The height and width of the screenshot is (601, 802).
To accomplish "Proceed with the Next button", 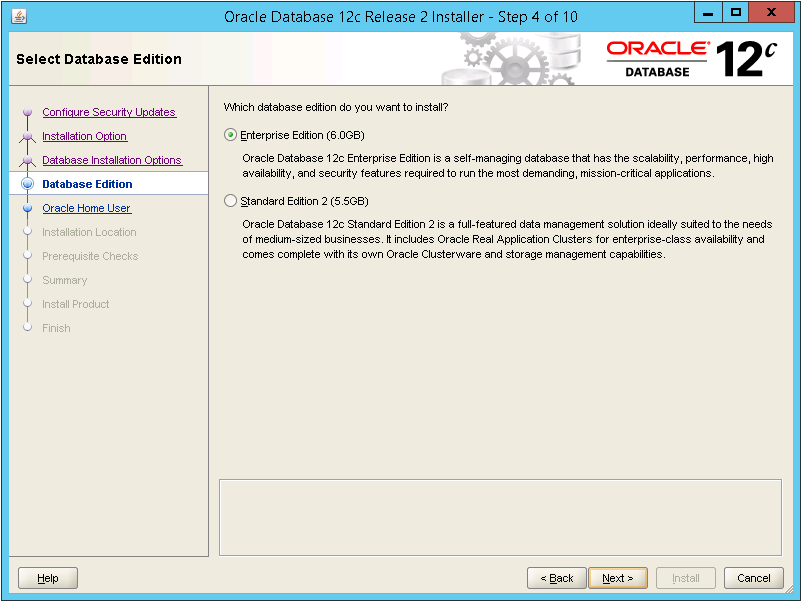I will coord(617,578).
